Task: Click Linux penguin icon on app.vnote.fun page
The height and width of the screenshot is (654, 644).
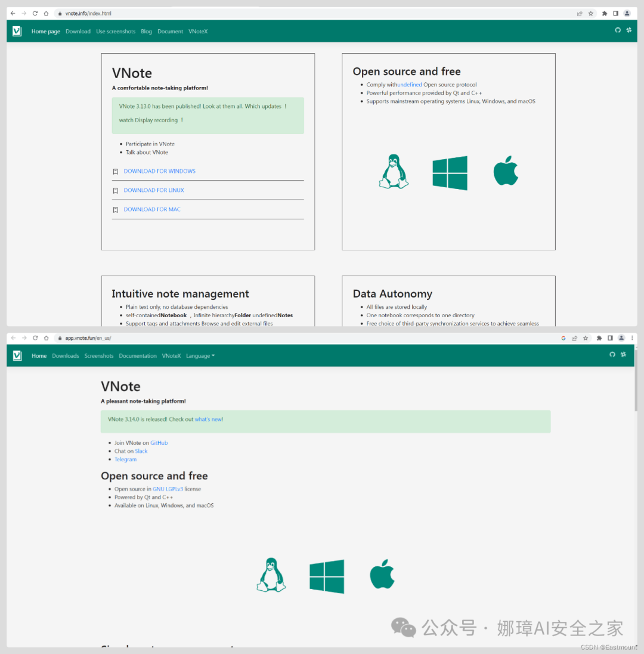Action: click(x=271, y=575)
